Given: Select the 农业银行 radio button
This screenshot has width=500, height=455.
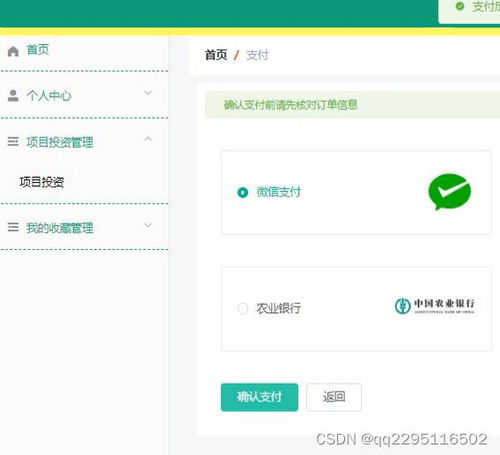Looking at the screenshot, I should tap(243, 308).
